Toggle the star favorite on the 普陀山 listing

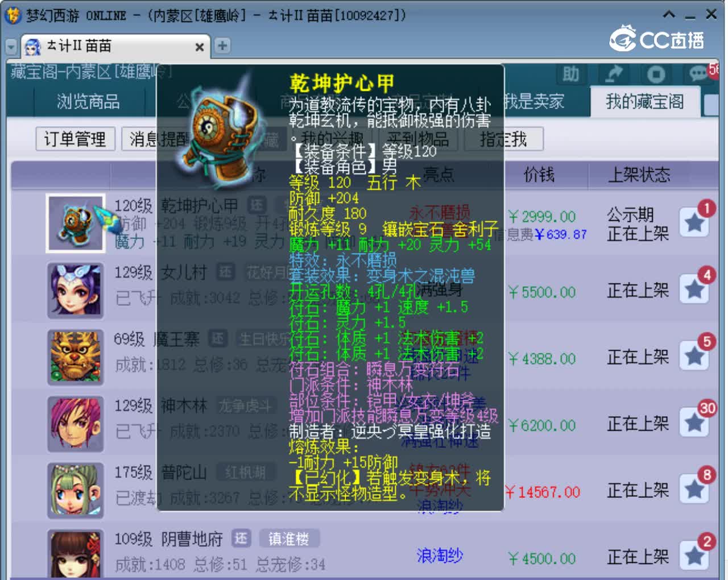pyautogui.click(x=694, y=489)
